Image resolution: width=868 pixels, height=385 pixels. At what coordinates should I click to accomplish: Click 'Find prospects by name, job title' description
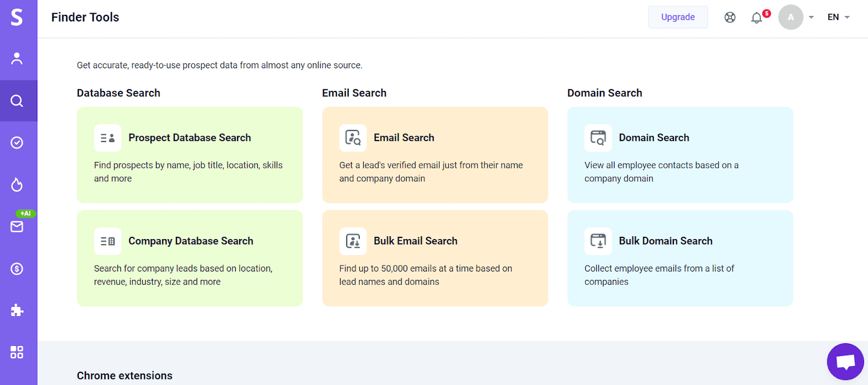pyautogui.click(x=188, y=172)
